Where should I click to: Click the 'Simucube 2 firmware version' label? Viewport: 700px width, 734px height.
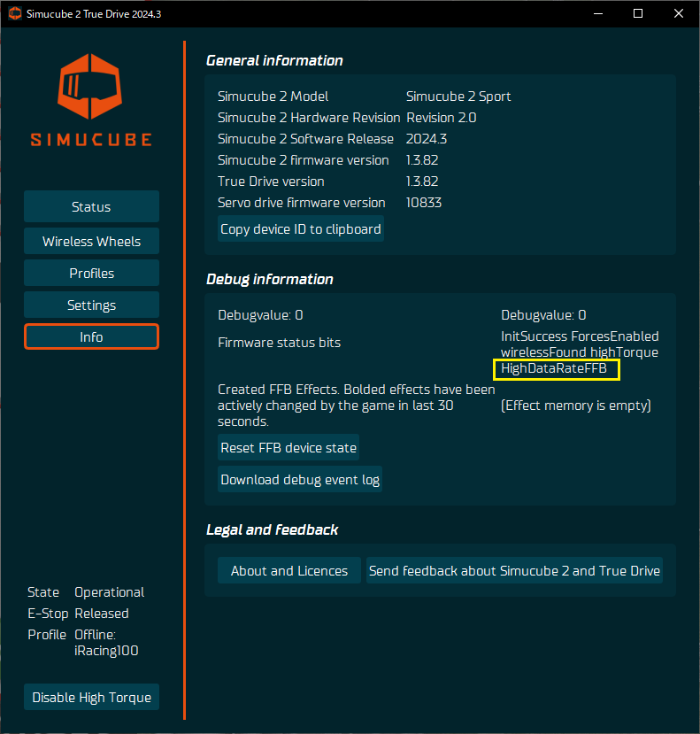(304, 159)
